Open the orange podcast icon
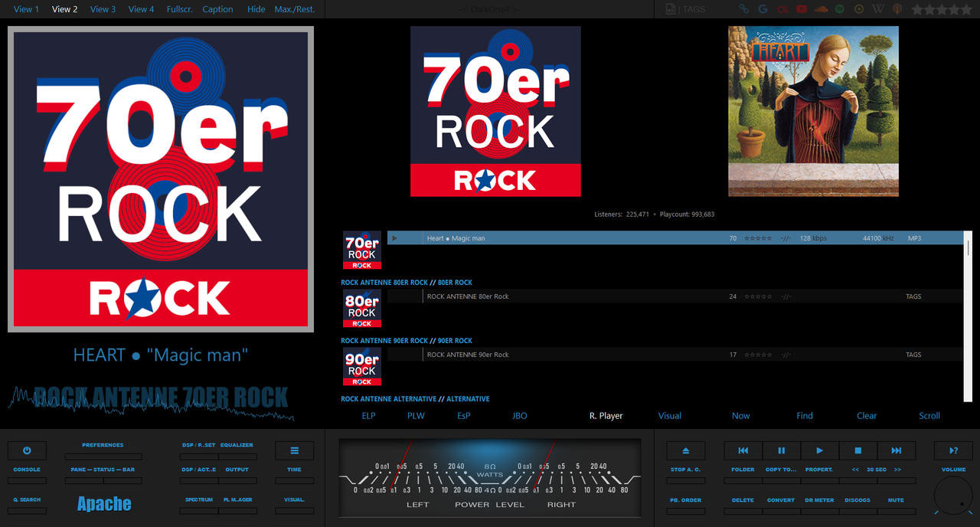Image resolution: width=980 pixels, height=527 pixels. [897, 9]
